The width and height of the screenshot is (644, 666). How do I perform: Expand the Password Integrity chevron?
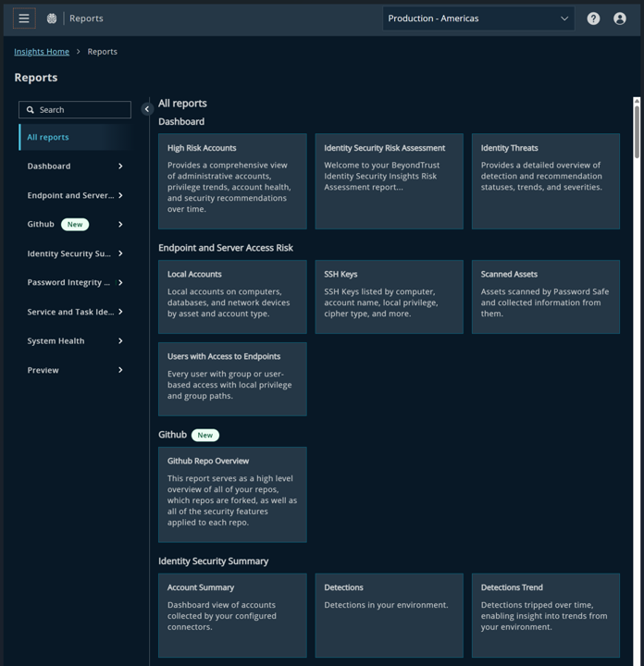(120, 282)
